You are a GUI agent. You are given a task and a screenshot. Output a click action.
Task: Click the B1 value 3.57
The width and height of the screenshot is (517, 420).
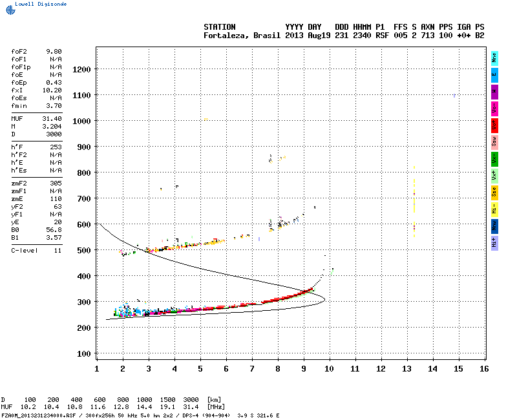pos(54,238)
